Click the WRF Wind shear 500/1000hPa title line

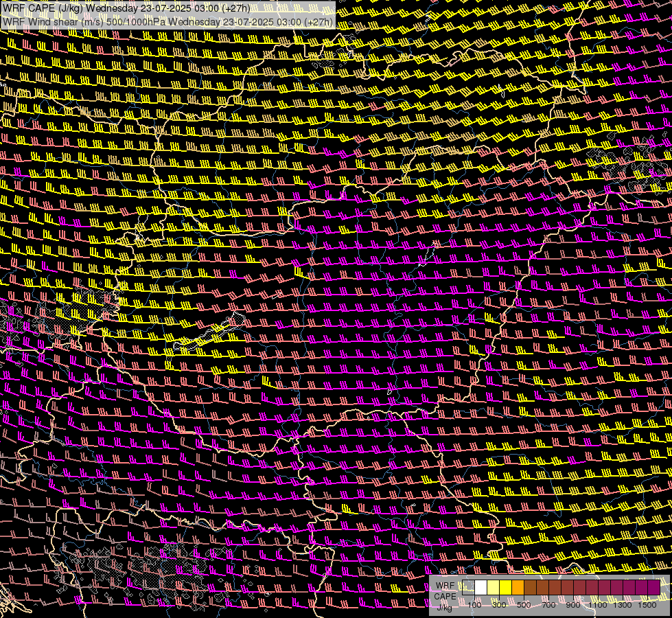point(168,22)
